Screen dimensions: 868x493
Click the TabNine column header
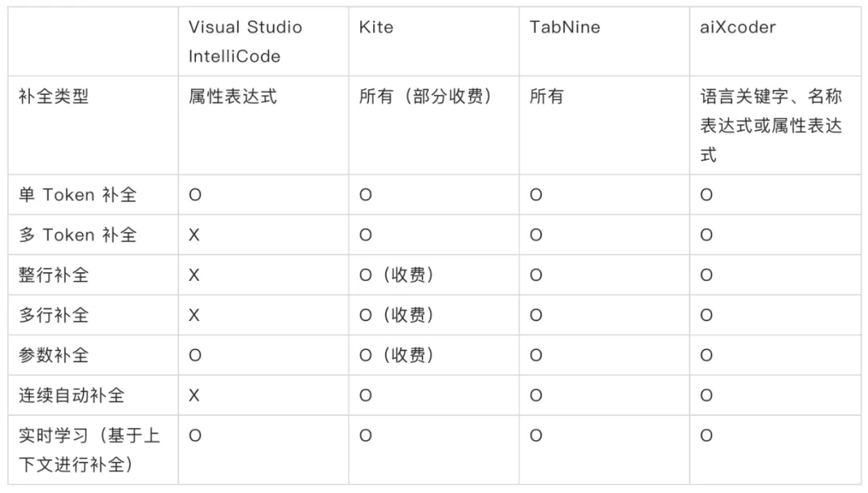click(x=565, y=27)
